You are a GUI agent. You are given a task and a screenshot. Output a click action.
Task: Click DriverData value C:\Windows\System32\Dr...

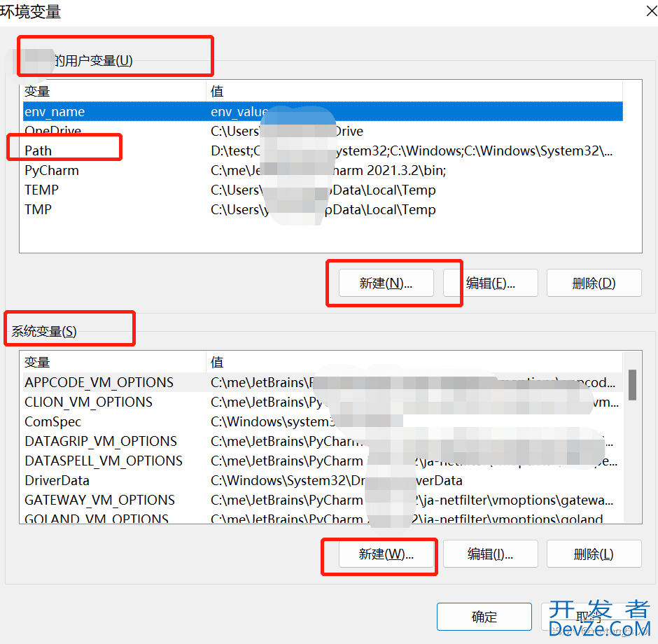(336, 480)
